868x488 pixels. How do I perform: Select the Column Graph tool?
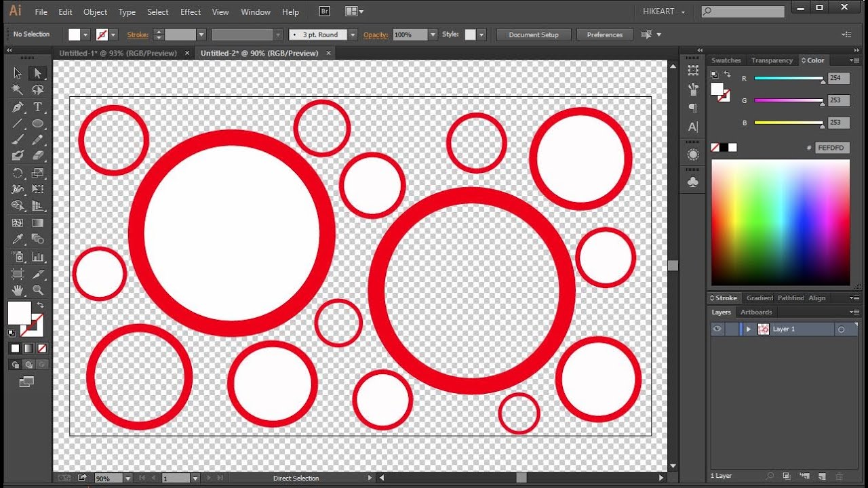(x=37, y=257)
